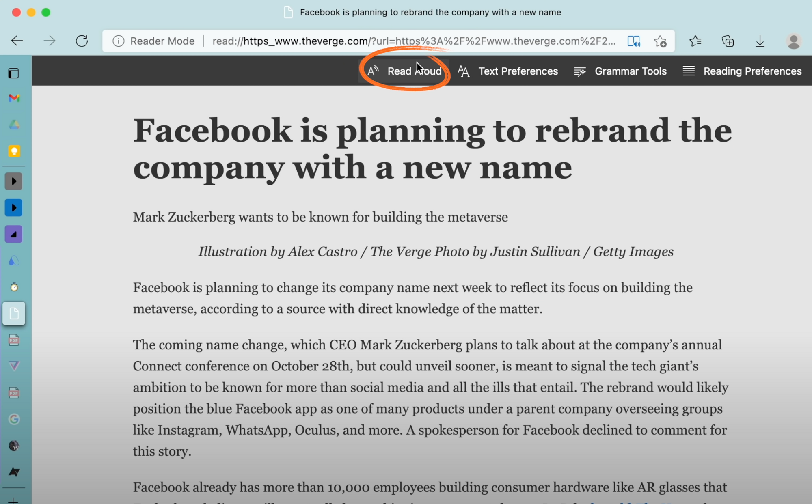The width and height of the screenshot is (812, 504).
Task: Open Grammar Tools menu
Action: click(620, 71)
